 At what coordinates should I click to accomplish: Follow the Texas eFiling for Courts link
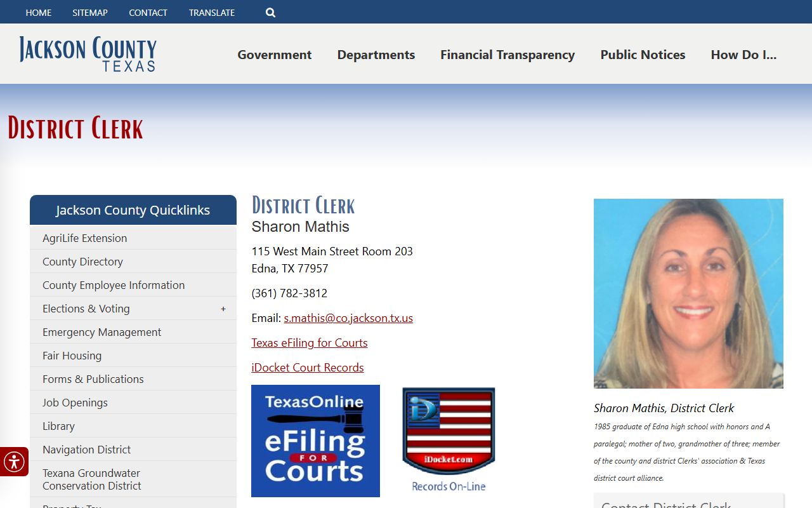tap(310, 343)
